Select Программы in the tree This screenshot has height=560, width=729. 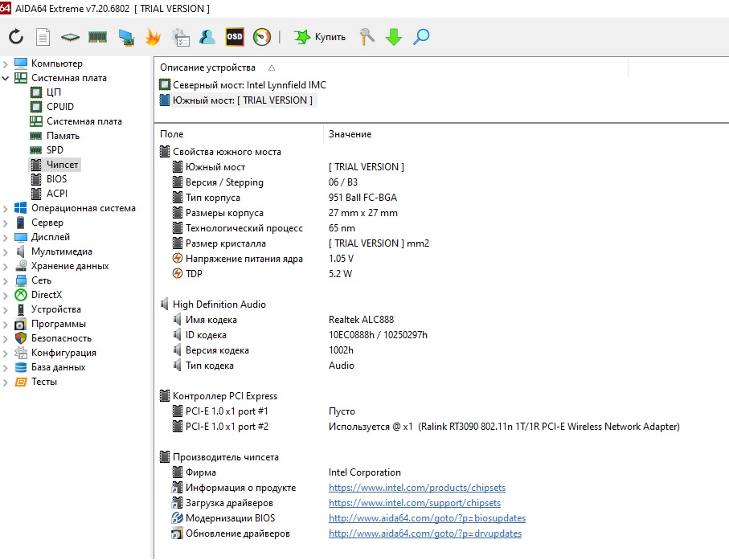click(x=59, y=324)
